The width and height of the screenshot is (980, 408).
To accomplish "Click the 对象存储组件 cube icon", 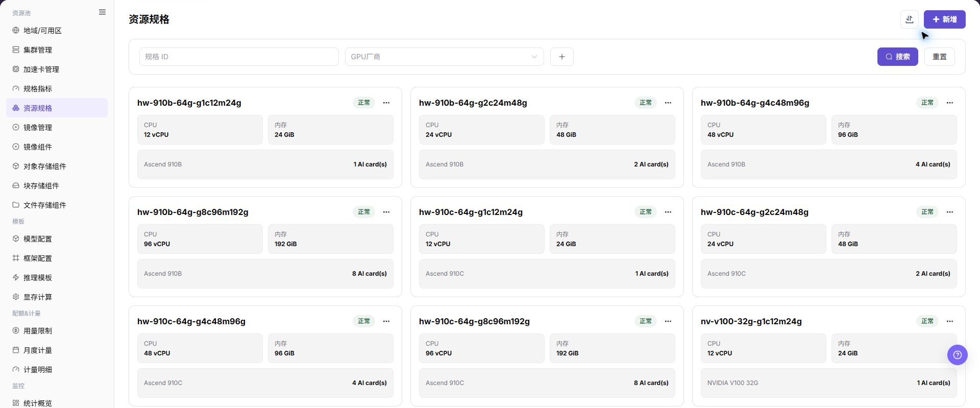I will 16,166.
